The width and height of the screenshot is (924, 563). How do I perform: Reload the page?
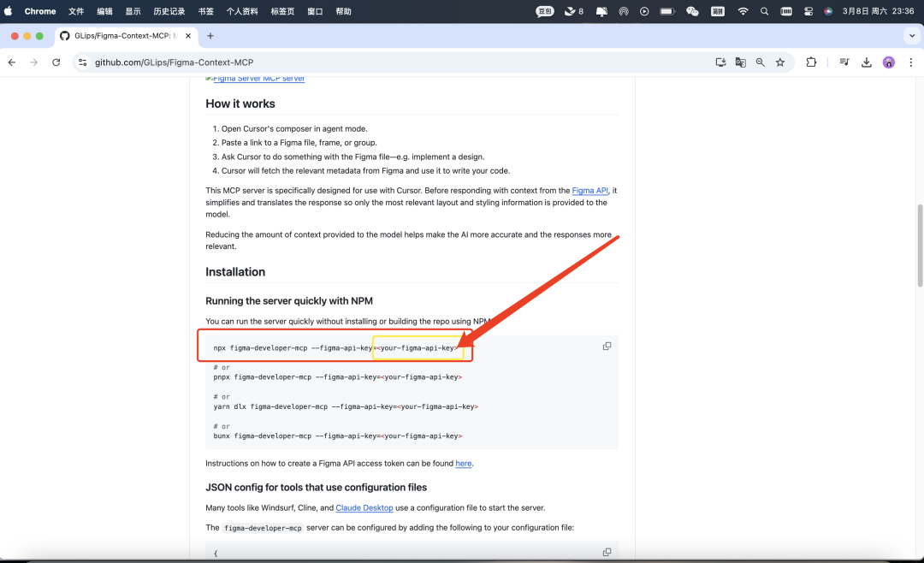[56, 62]
